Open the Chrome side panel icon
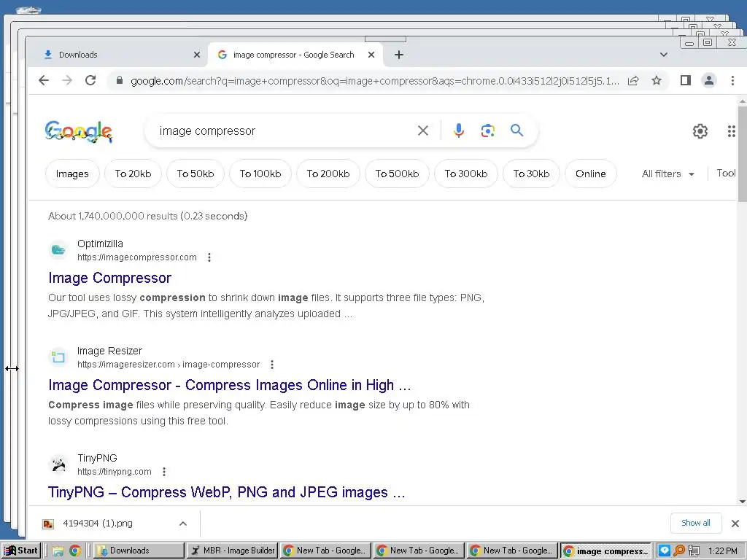 (686, 80)
